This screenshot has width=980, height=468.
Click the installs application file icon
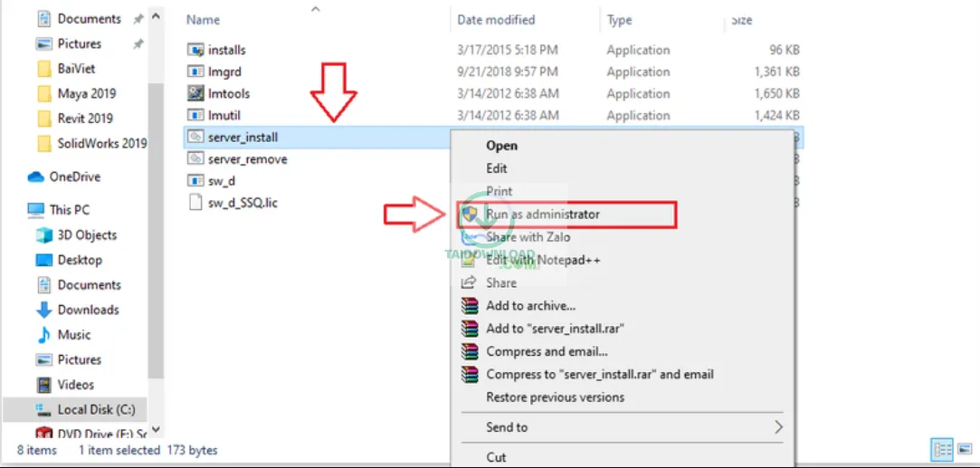point(196,50)
